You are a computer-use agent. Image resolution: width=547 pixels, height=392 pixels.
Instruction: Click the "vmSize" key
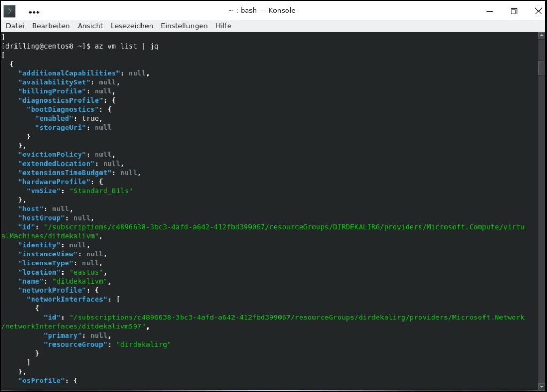(44, 191)
